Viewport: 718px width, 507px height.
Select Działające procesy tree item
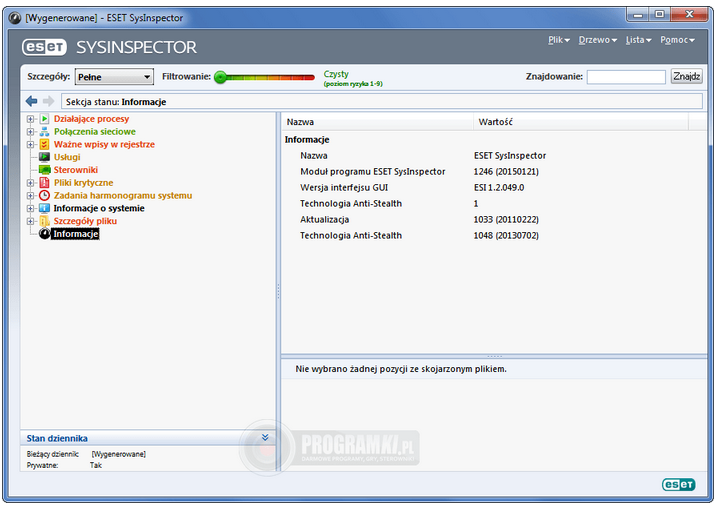coord(91,119)
